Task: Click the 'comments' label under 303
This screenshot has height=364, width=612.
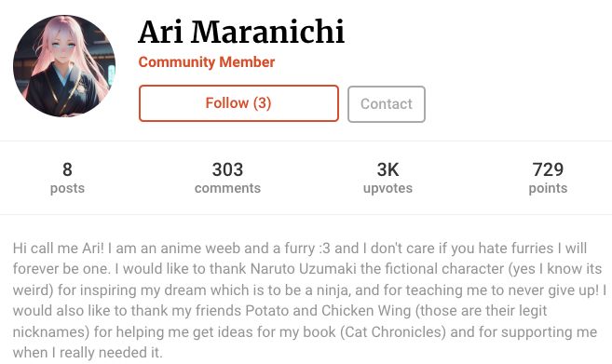Action: tap(227, 188)
